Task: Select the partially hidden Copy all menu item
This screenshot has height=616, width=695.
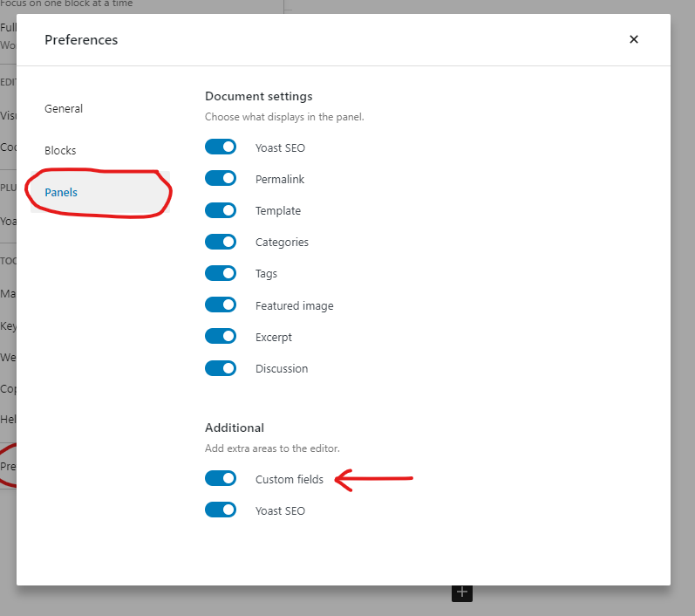Action: (8, 387)
